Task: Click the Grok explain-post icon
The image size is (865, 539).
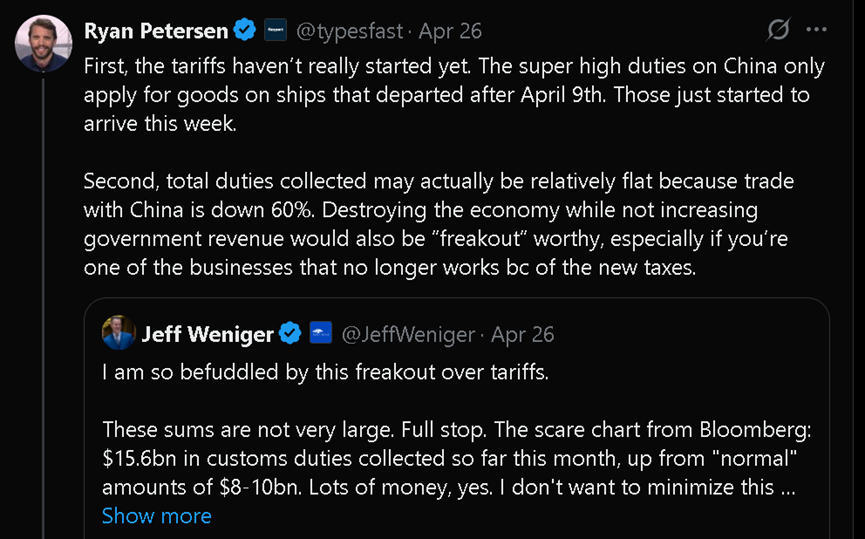Action: click(x=778, y=29)
